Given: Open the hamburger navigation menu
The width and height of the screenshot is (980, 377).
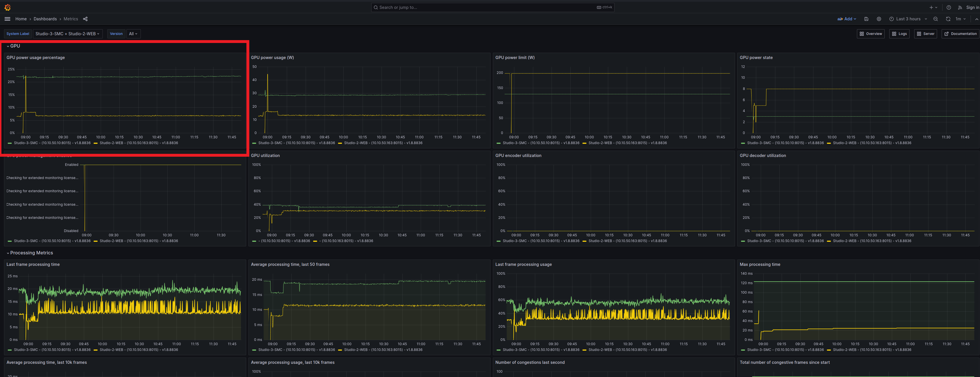Looking at the screenshot, I should 7,19.
